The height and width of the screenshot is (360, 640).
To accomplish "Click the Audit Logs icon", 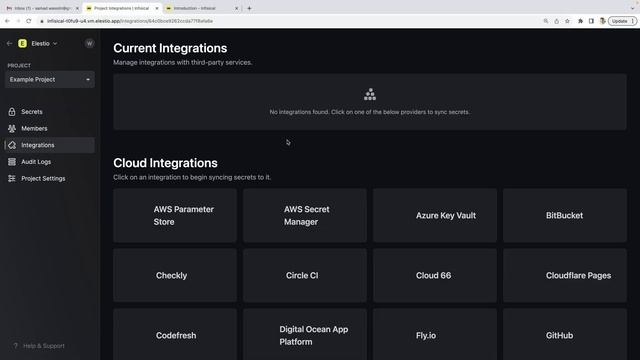I will [12, 162].
